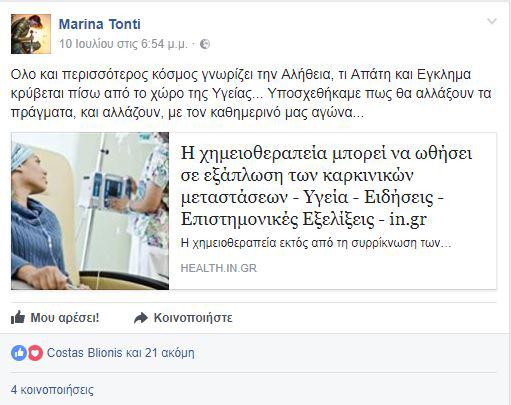The width and height of the screenshot is (511, 405).
Task: Open the chemotherapy article image thumbnail
Action: [90, 211]
